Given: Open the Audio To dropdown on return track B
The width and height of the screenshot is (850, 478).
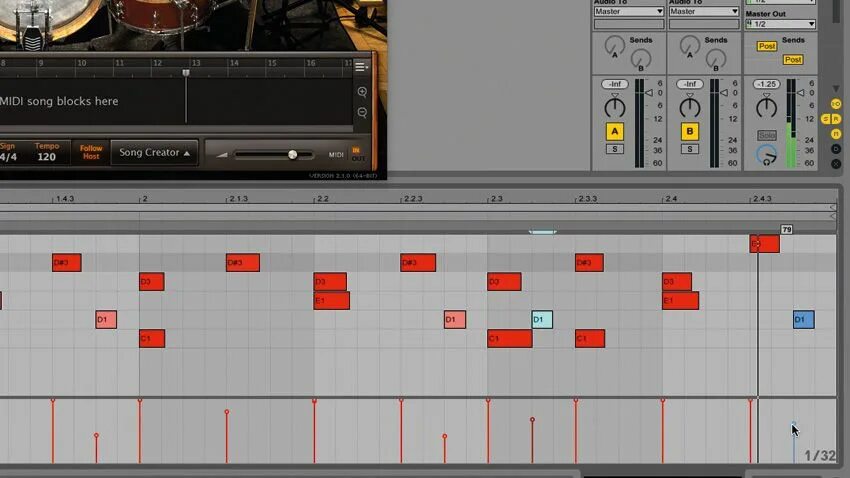Looking at the screenshot, I should tap(704, 11).
